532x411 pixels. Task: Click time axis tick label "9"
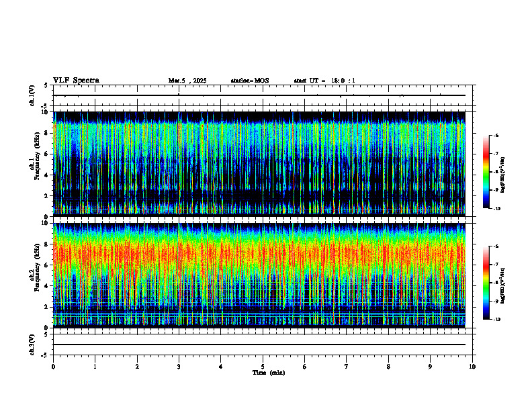click(430, 367)
